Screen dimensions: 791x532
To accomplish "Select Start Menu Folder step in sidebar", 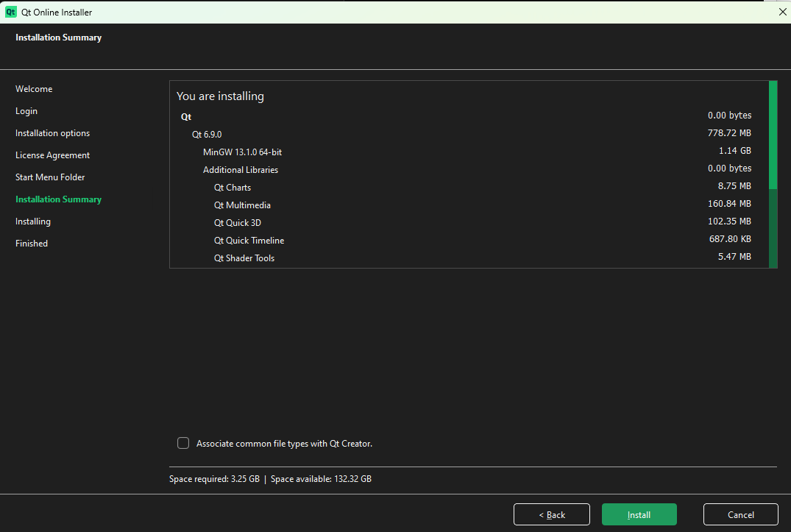I will (50, 177).
